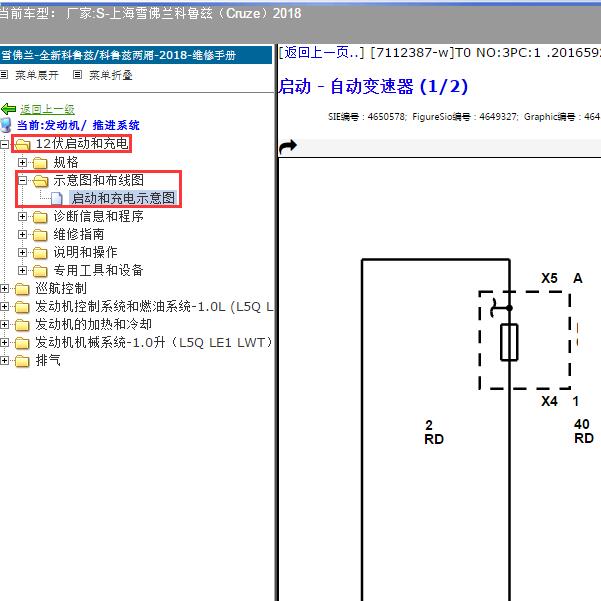Click the 示意图和布线图 open folder icon

point(40,181)
